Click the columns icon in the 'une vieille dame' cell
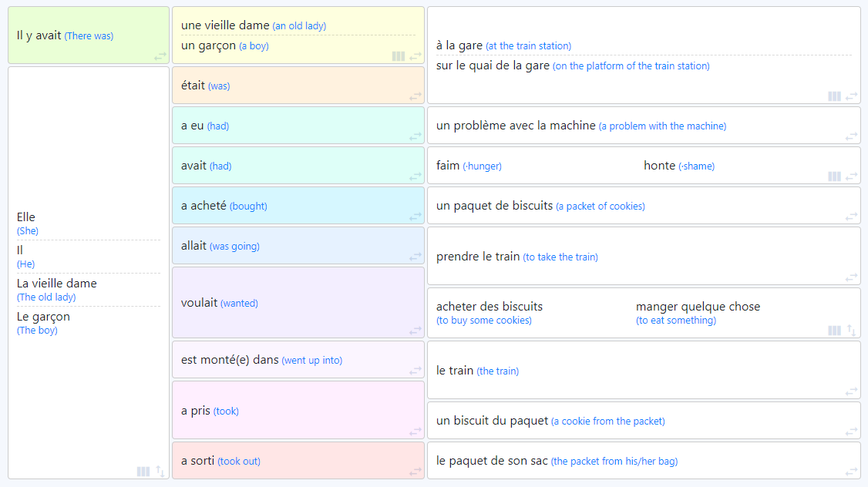This screenshot has height=487, width=868. coord(399,56)
